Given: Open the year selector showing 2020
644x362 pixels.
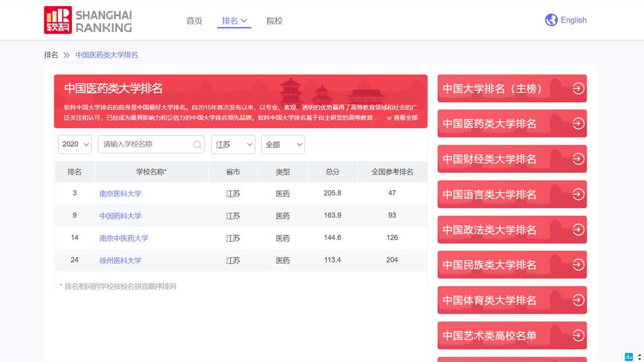Looking at the screenshot, I should [75, 144].
